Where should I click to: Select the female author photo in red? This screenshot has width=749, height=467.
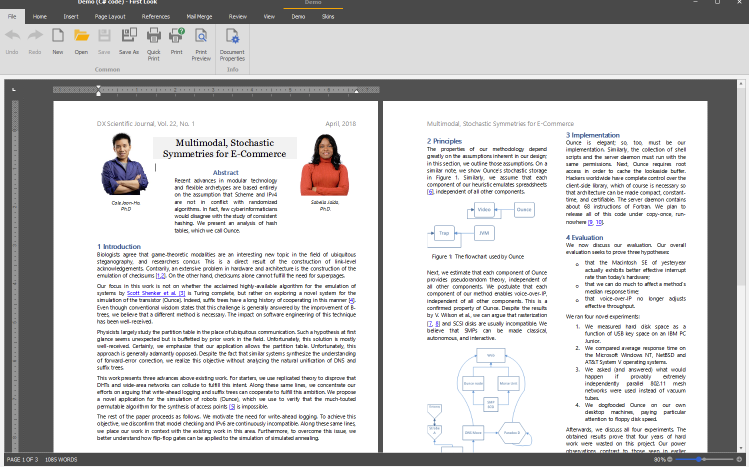point(325,165)
